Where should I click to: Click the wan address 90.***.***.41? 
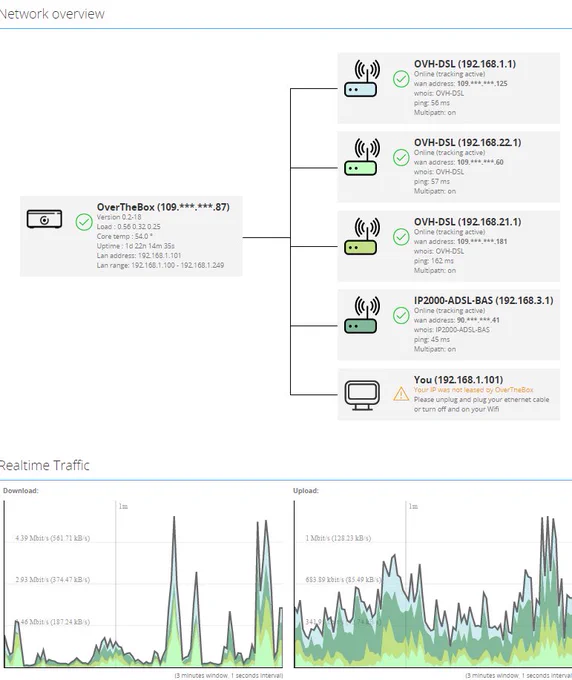(x=457, y=320)
